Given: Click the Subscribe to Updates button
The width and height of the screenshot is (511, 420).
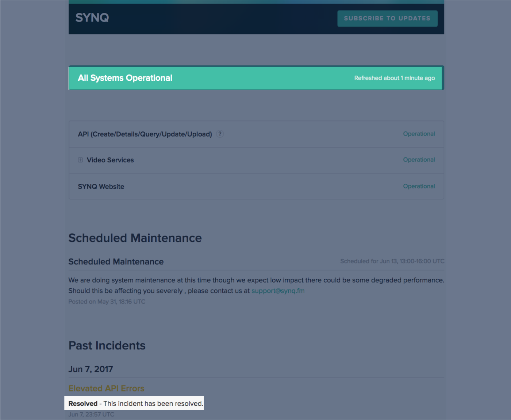Looking at the screenshot, I should [x=387, y=18].
